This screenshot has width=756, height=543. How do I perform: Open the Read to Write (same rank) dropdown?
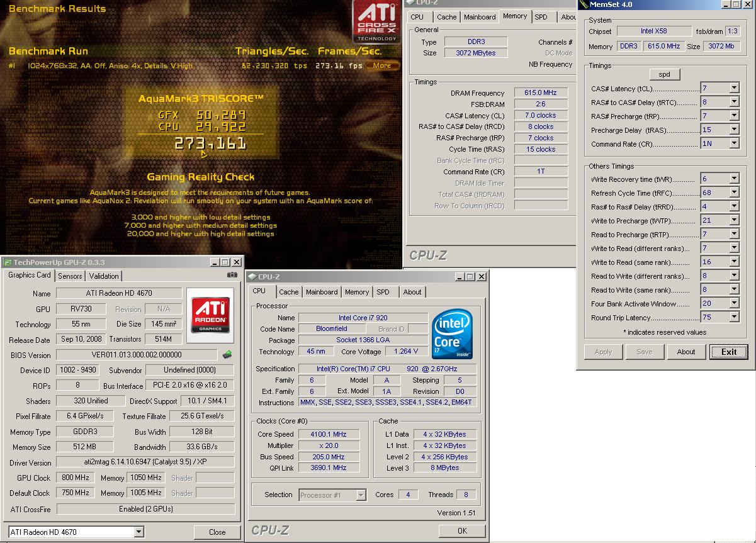tap(734, 289)
